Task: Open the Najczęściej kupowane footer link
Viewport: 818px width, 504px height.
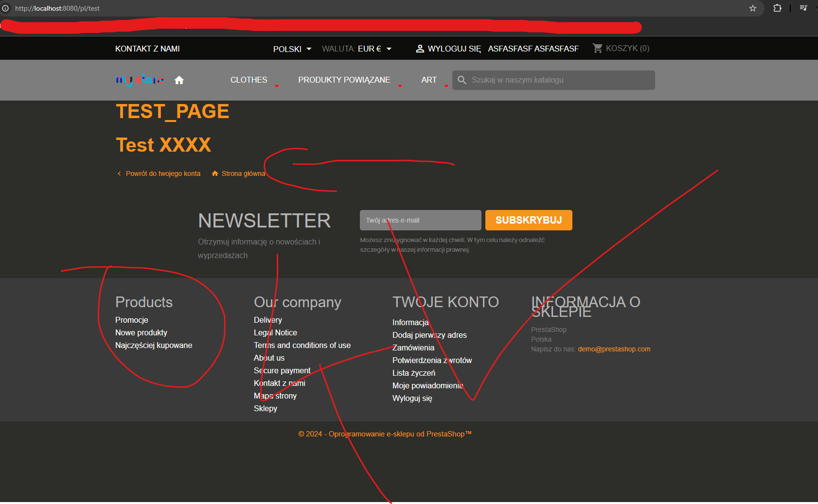Action: pos(154,345)
